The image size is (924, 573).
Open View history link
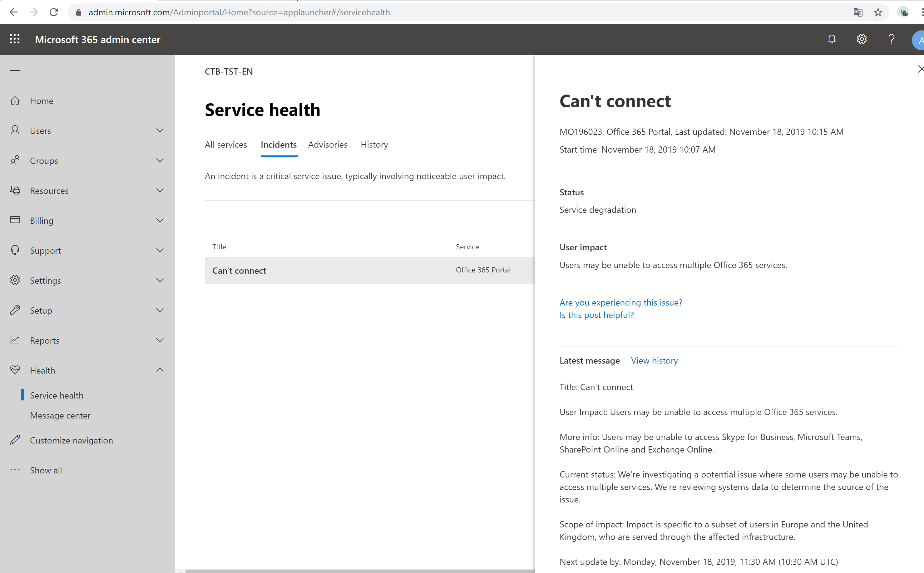coord(655,360)
